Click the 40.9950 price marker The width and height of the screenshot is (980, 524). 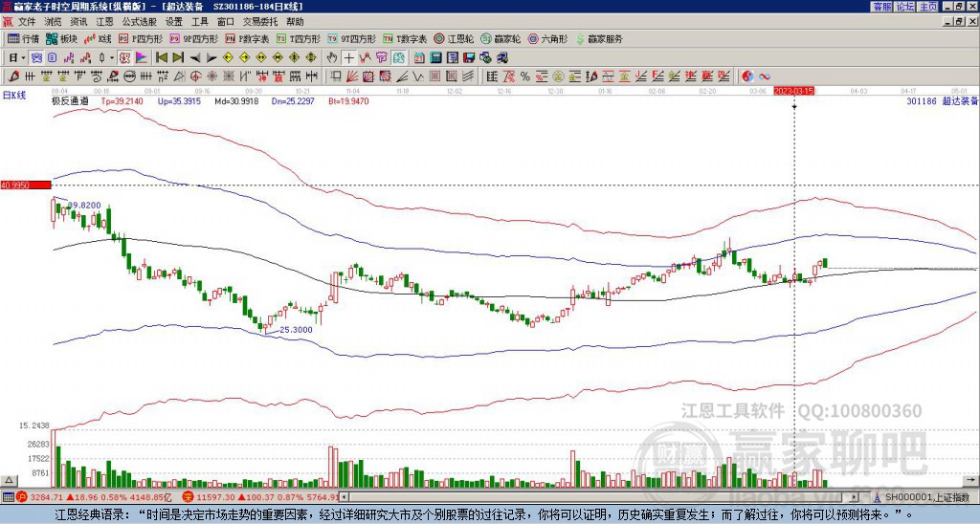coord(25,186)
